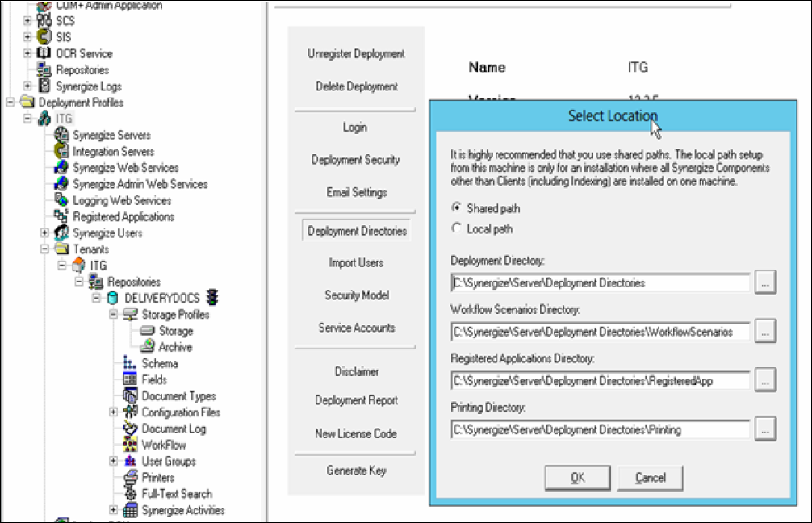Click the Logging Web Services icon
812x523 pixels.
pyautogui.click(x=61, y=200)
